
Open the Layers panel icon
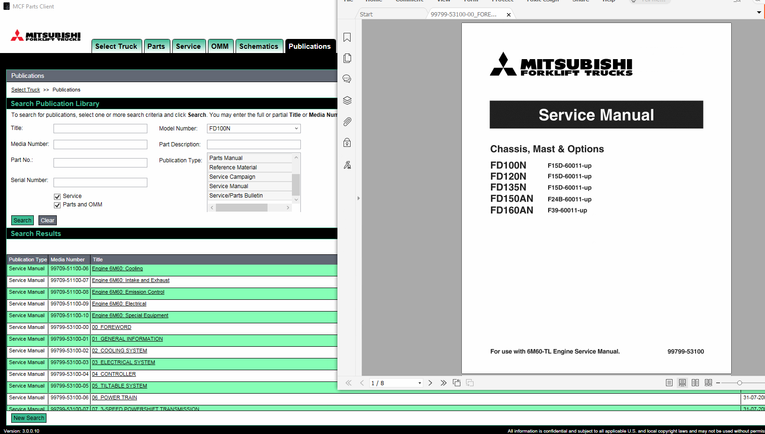tap(347, 100)
